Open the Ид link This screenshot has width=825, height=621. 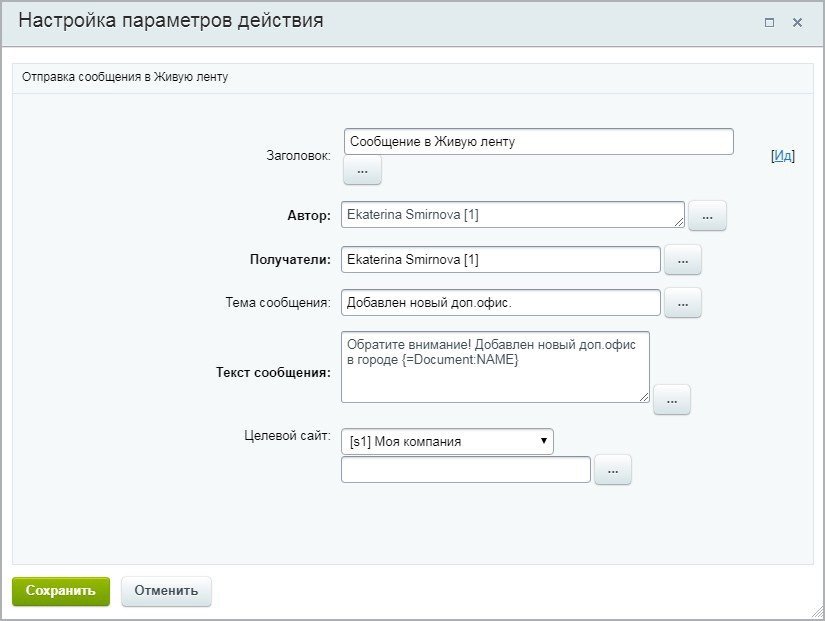tap(783, 156)
